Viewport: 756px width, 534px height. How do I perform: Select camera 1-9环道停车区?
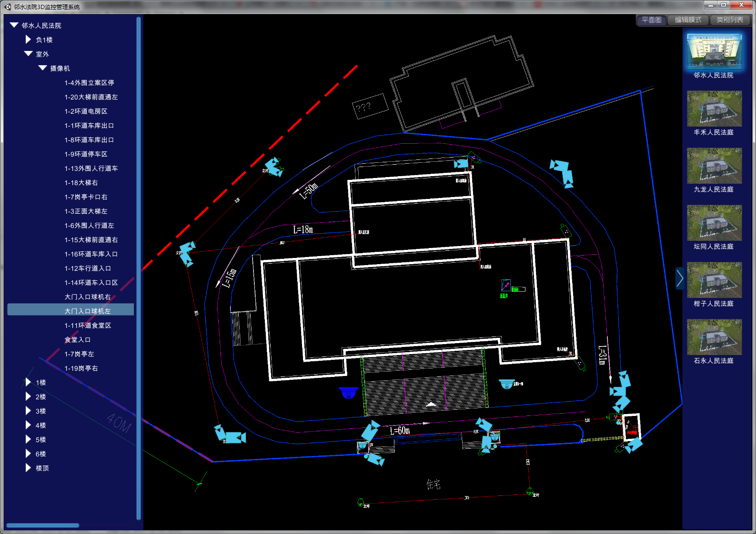(x=86, y=154)
